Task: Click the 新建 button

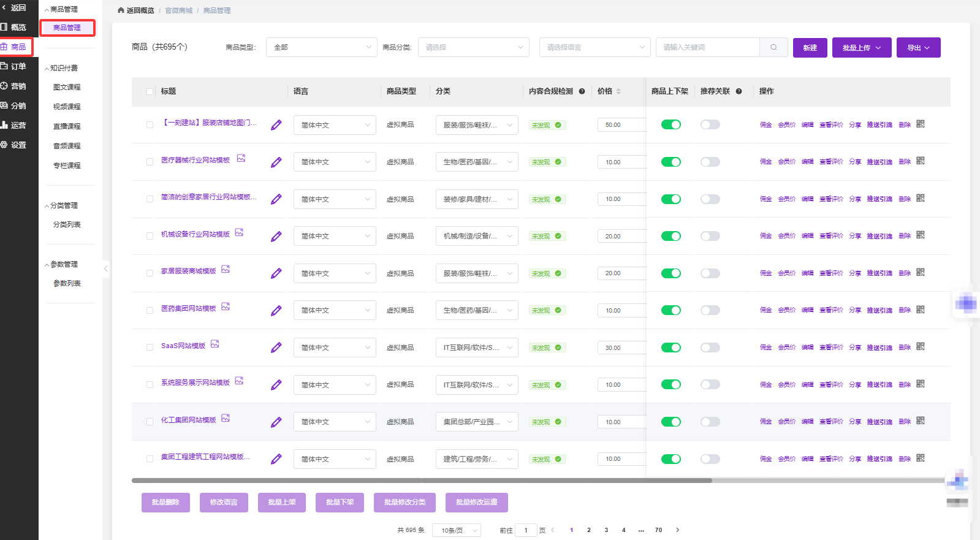Action: 810,47
